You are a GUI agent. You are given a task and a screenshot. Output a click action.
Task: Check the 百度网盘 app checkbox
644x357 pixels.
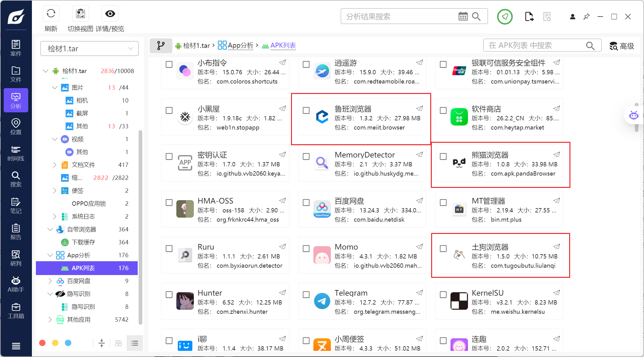tap(306, 203)
